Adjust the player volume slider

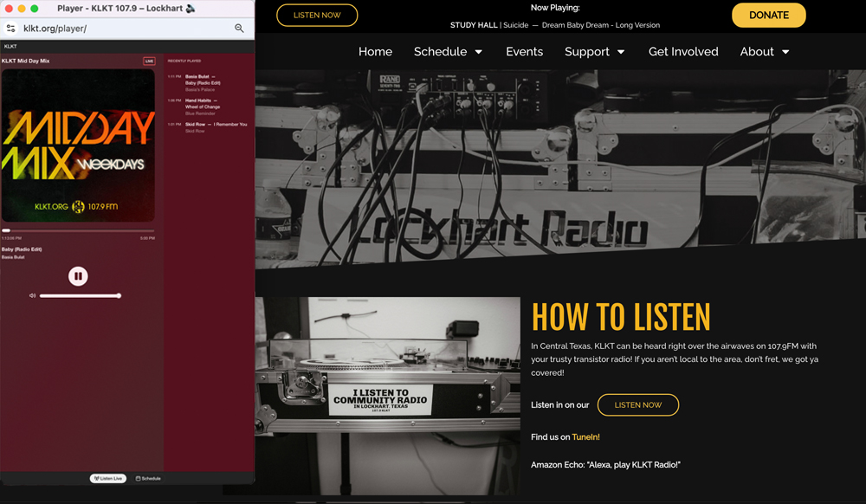pos(80,296)
